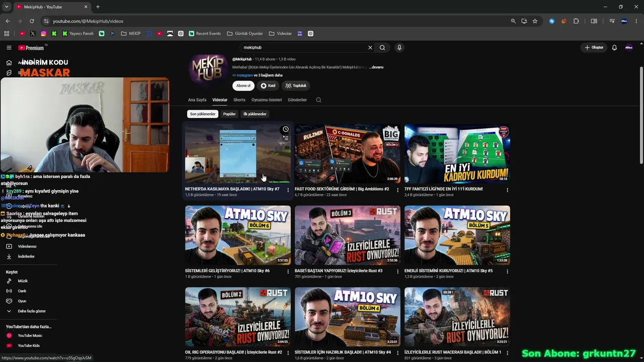Open the channel Instagram link
This screenshot has height=362, width=644.
tap(245, 75)
